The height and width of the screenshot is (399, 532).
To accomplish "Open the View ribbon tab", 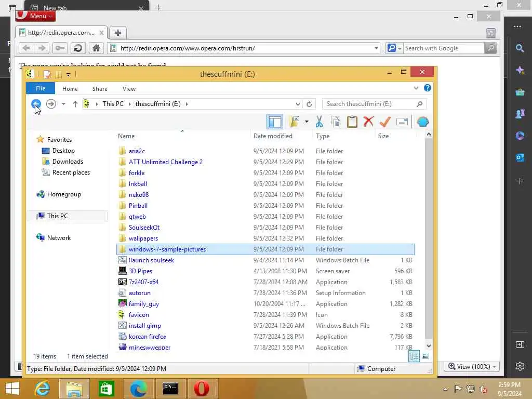I will tap(129, 88).
